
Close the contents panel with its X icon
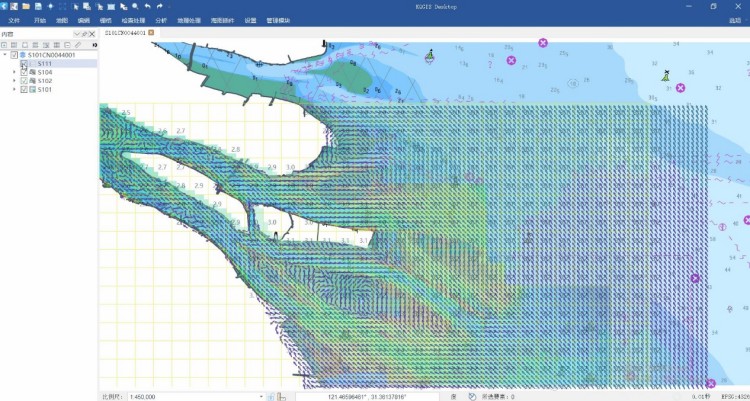(94, 33)
